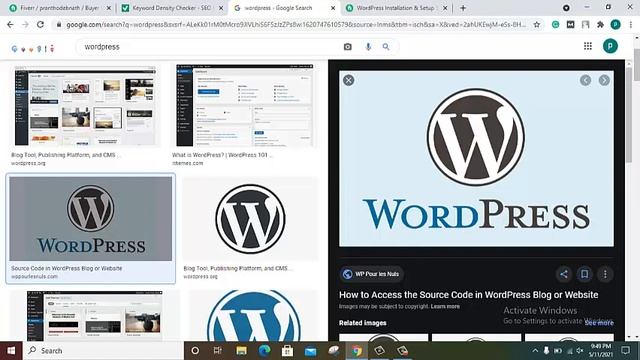The height and width of the screenshot is (360, 640).
Task: Open the WordPress themes screenshot result from wordpress.org
Action: click(85, 106)
